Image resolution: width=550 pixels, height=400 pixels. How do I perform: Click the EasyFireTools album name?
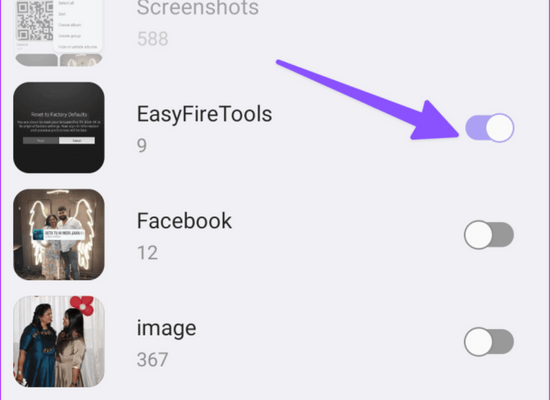click(204, 114)
